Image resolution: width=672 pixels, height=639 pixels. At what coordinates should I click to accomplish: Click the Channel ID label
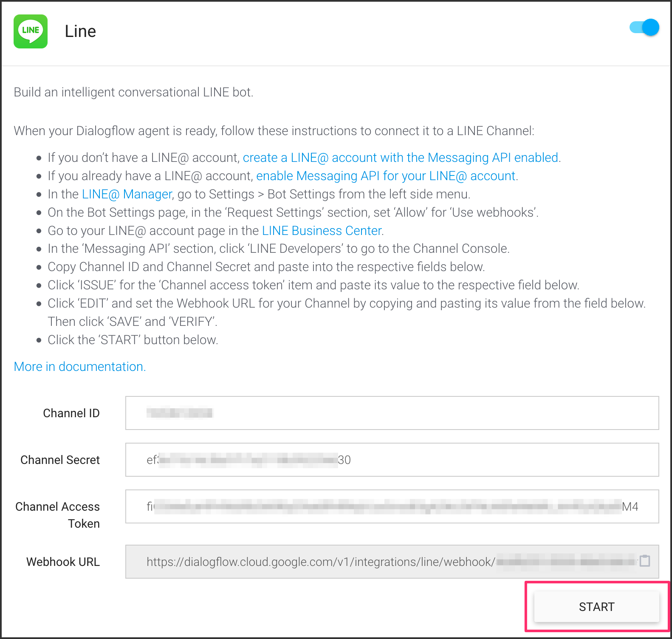coord(71,413)
